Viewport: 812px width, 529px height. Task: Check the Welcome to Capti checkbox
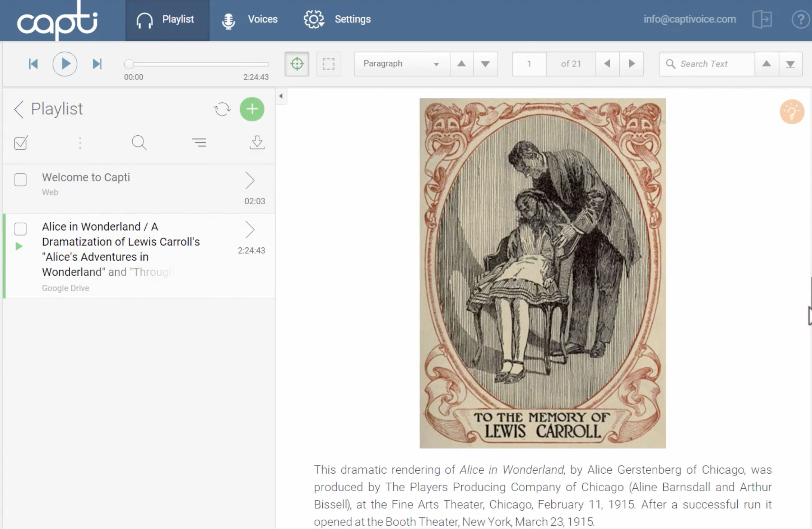click(21, 180)
